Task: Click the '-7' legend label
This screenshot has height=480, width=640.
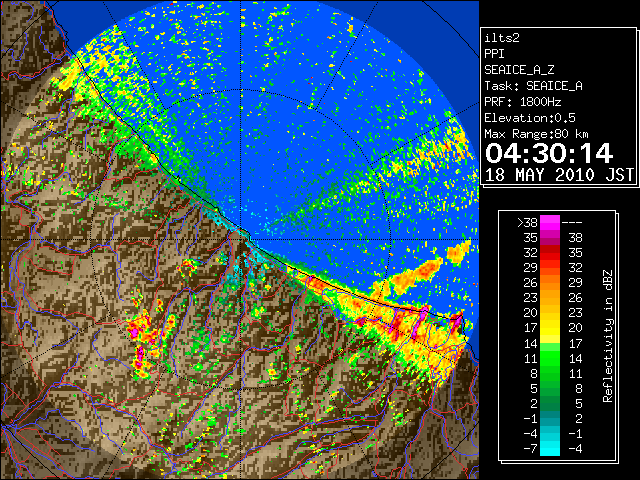Action: click(530, 448)
